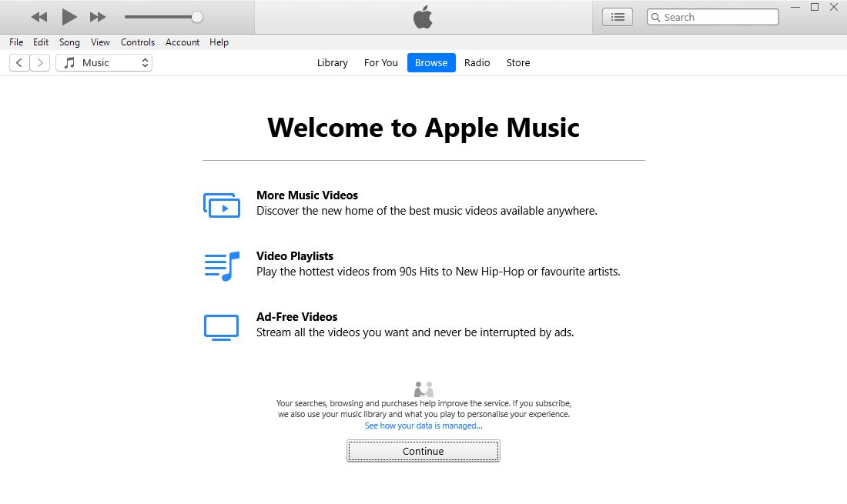Click the More Music Videos icon
Screen dimensions: 847x504
[222, 205]
